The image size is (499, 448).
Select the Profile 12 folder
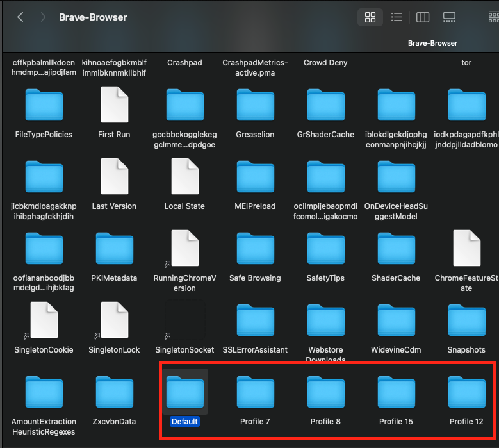pyautogui.click(x=466, y=392)
